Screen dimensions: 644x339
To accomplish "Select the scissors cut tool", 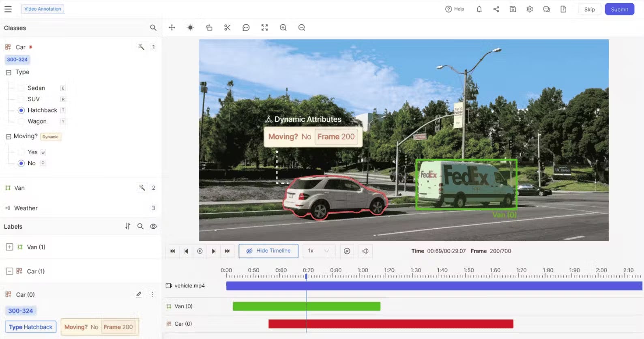I will coord(227,28).
